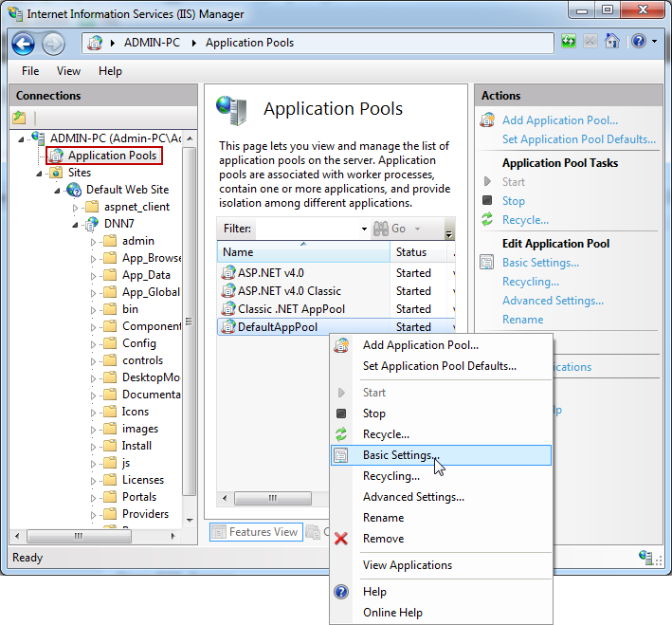
Task: Open the Help icon dropdown arrow
Action: [x=654, y=42]
